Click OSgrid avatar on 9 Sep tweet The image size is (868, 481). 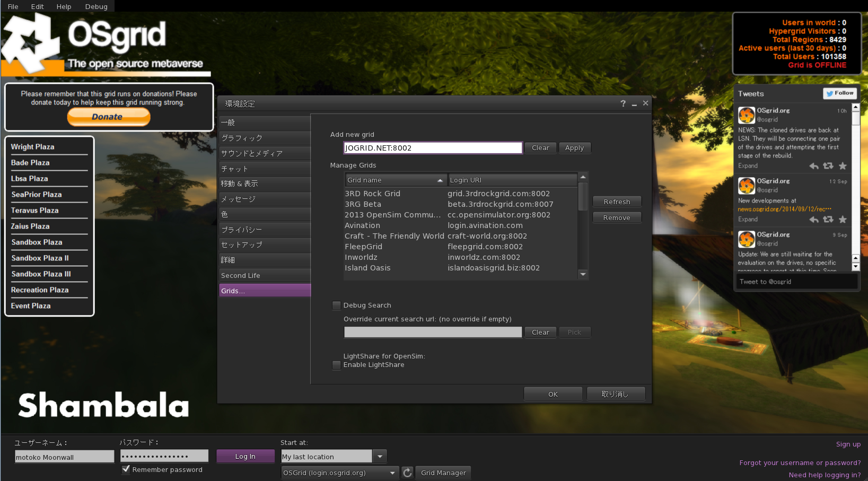747,239
